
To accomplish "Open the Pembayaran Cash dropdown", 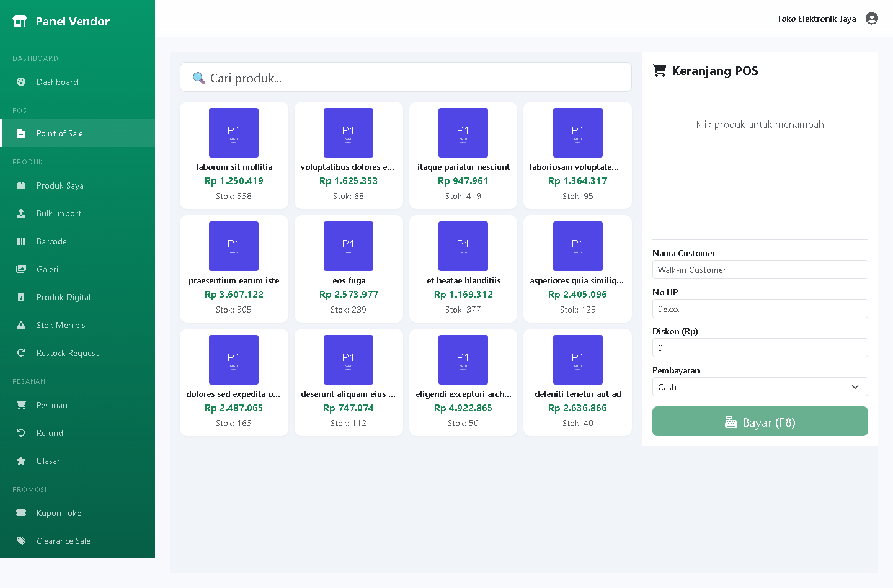I will coord(760,387).
